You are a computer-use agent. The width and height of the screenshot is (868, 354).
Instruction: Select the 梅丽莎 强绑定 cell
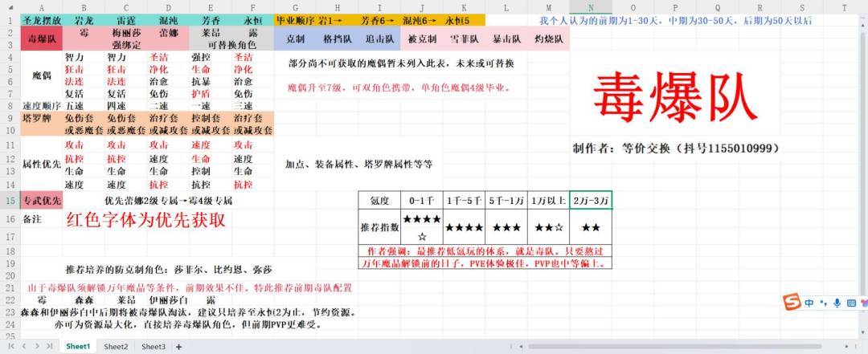click(x=126, y=39)
